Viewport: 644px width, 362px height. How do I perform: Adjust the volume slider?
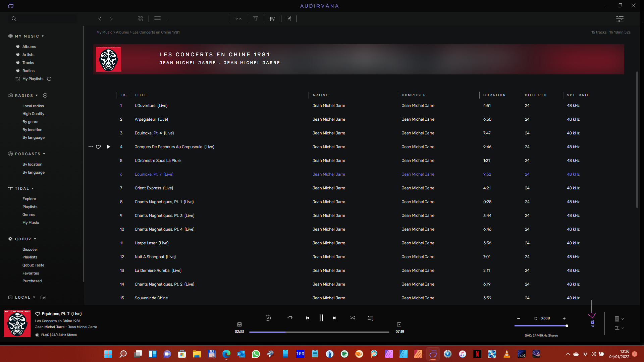[x=541, y=326]
